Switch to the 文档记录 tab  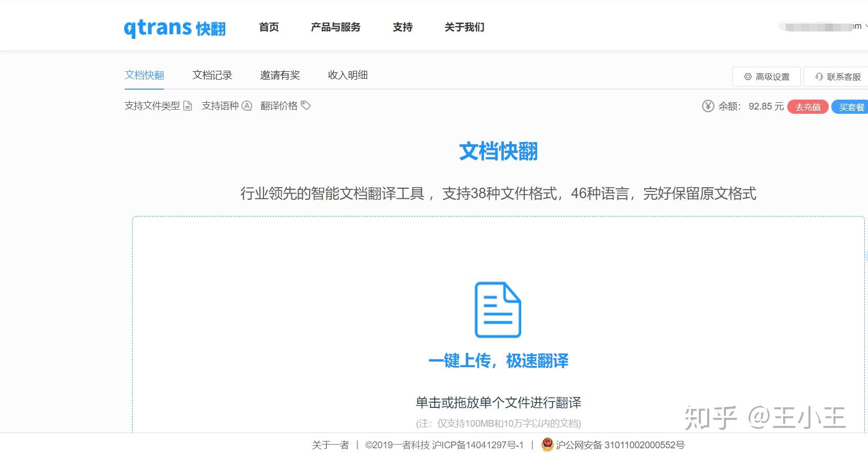point(212,75)
